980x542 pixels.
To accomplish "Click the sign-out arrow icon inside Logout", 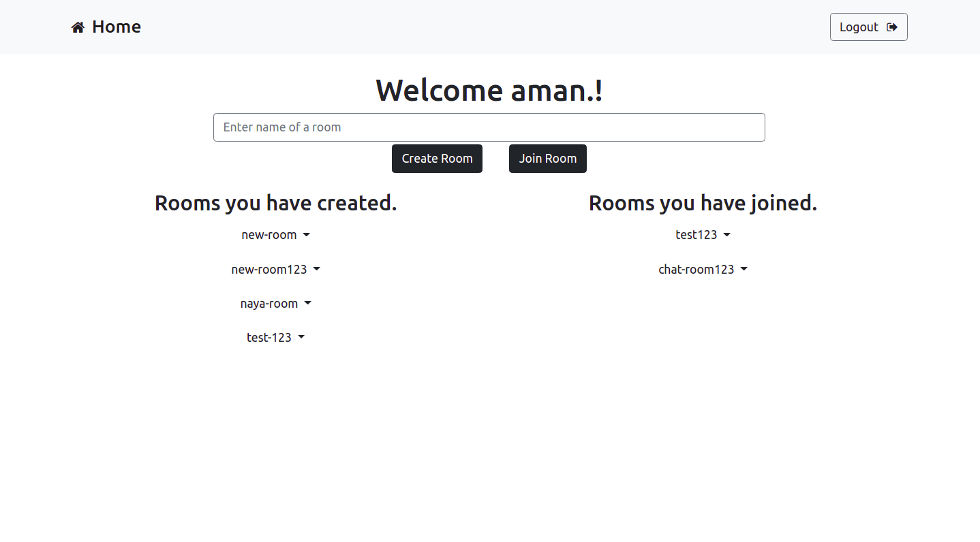I will pos(891,27).
